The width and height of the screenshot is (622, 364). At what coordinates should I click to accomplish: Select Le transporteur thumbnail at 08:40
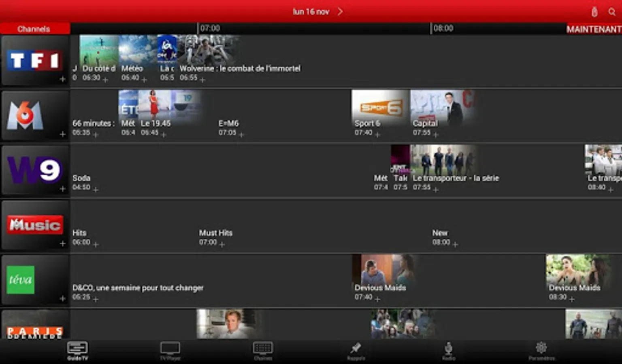[603, 159]
